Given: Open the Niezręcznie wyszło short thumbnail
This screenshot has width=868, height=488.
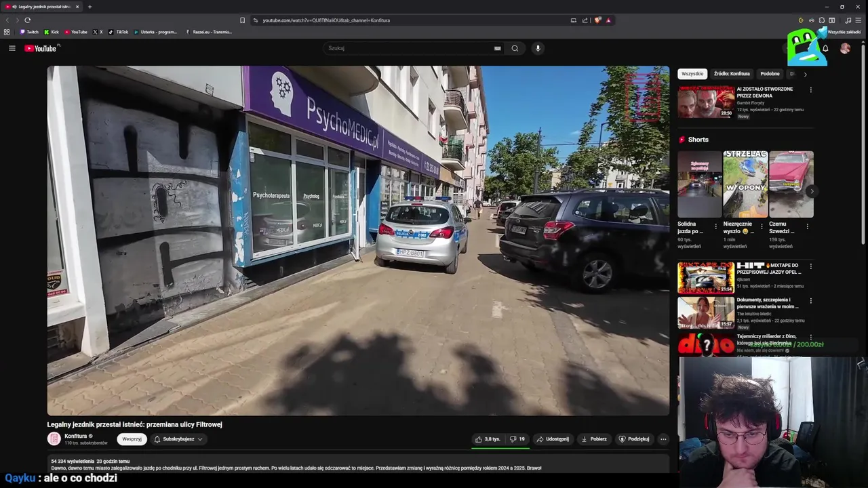Looking at the screenshot, I should click(x=745, y=184).
